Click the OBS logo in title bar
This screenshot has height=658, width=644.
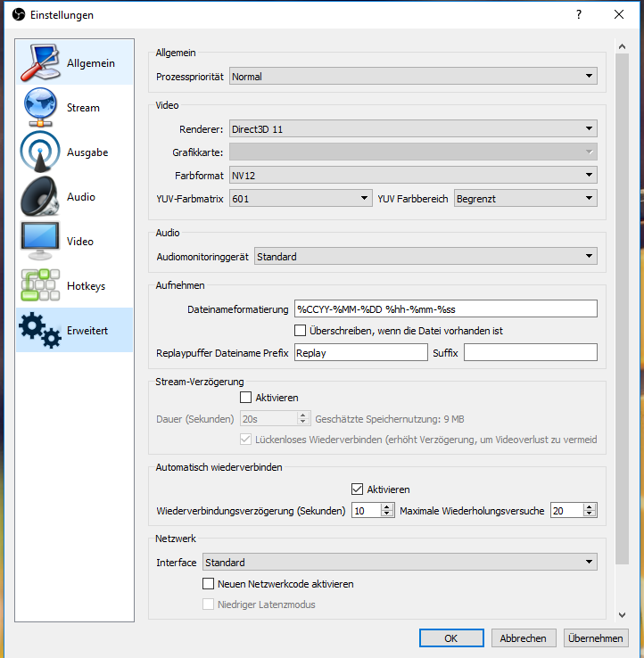coord(15,15)
